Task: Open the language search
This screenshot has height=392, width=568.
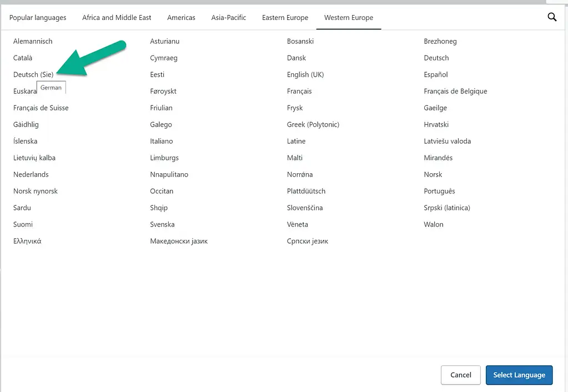Action: click(x=551, y=17)
